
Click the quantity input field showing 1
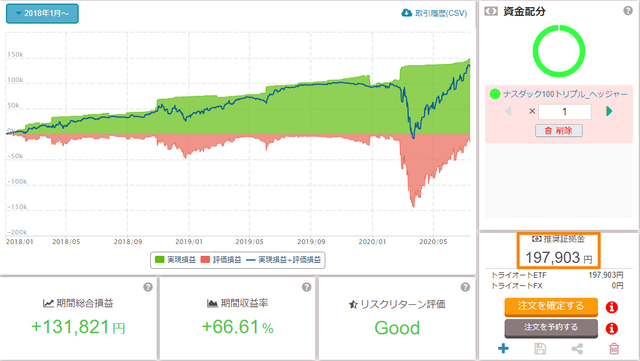[x=564, y=111]
